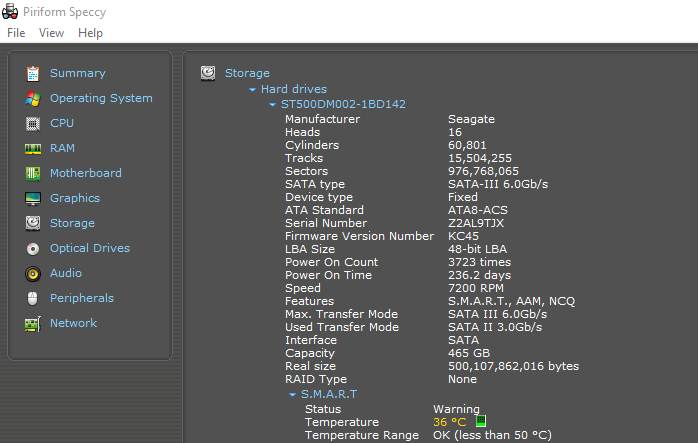Click the Heads value 16
The width and height of the screenshot is (698, 443).
(x=455, y=132)
